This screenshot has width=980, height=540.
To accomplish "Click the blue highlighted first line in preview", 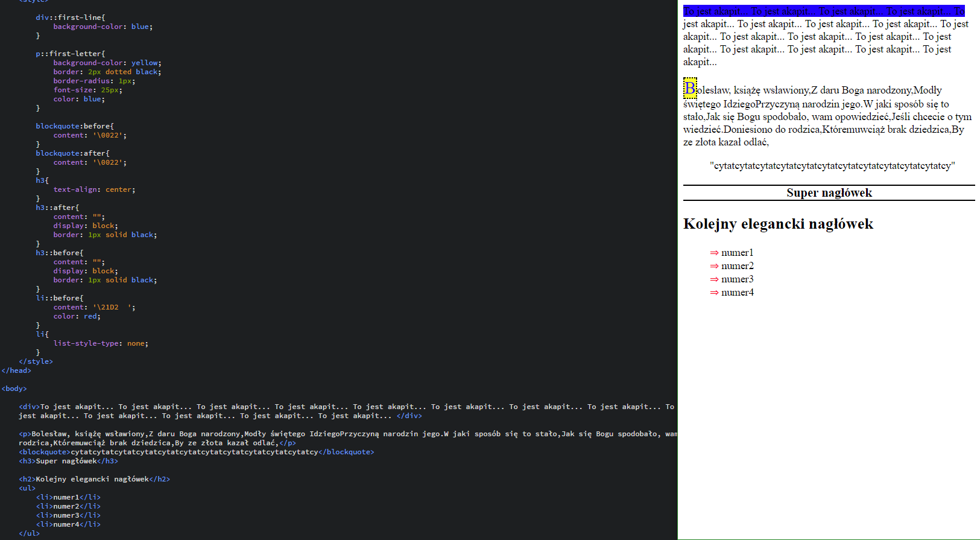I will (823, 11).
